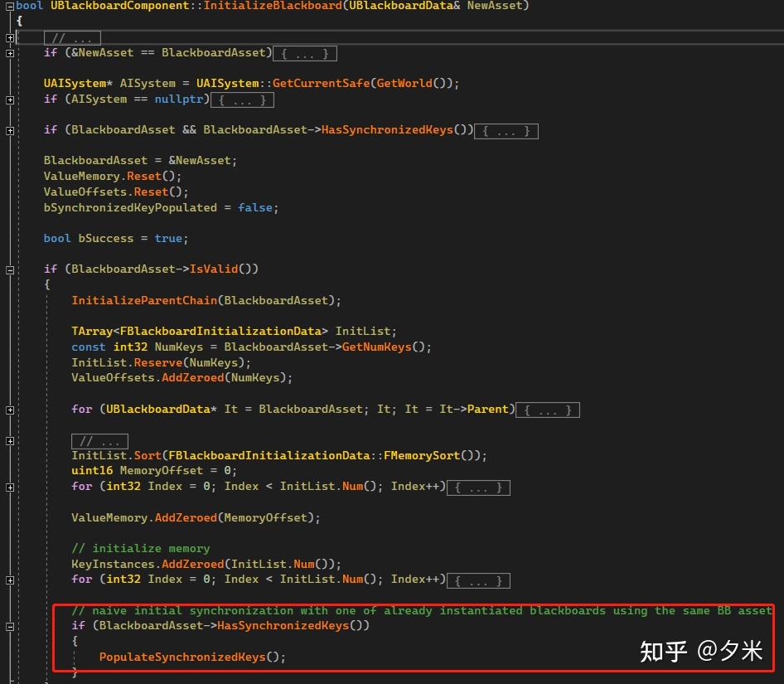Click FBlackboardInitializationData in TArray declaration
This screenshot has height=684, width=784.
(x=220, y=332)
